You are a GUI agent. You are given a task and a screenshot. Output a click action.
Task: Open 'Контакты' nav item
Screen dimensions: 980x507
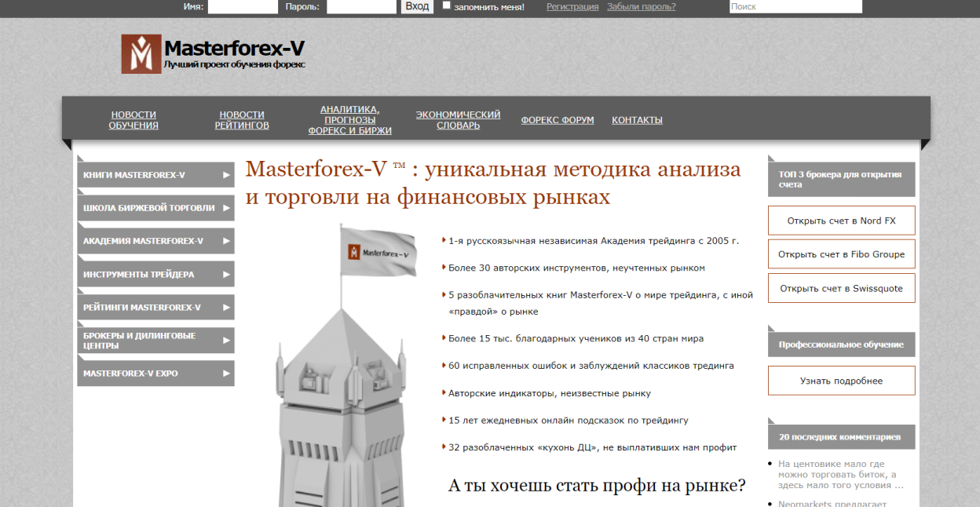point(637,120)
